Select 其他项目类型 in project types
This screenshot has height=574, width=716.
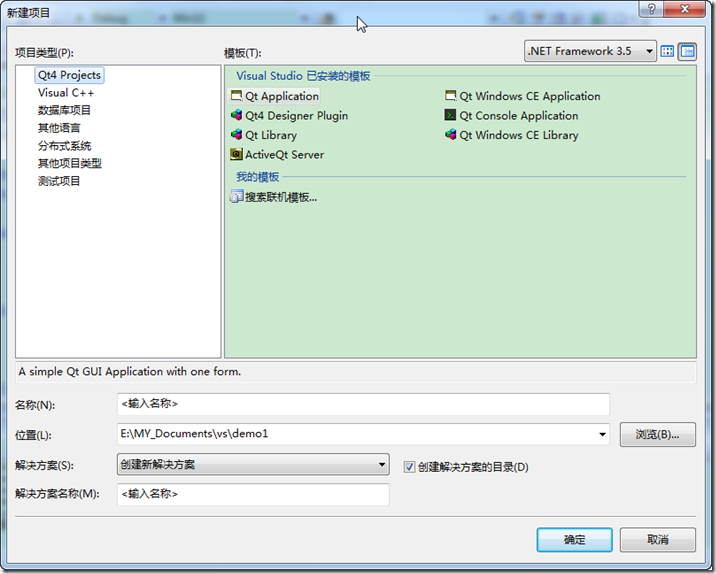[70, 163]
